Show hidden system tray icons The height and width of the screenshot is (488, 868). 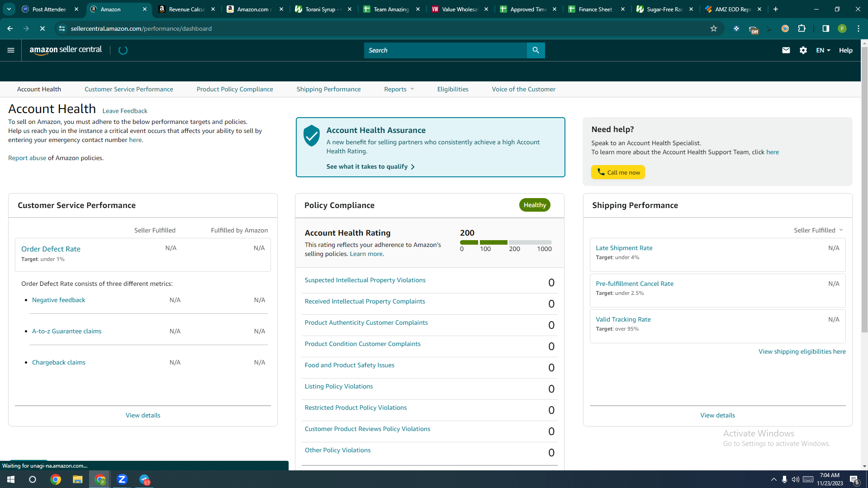tap(773, 479)
